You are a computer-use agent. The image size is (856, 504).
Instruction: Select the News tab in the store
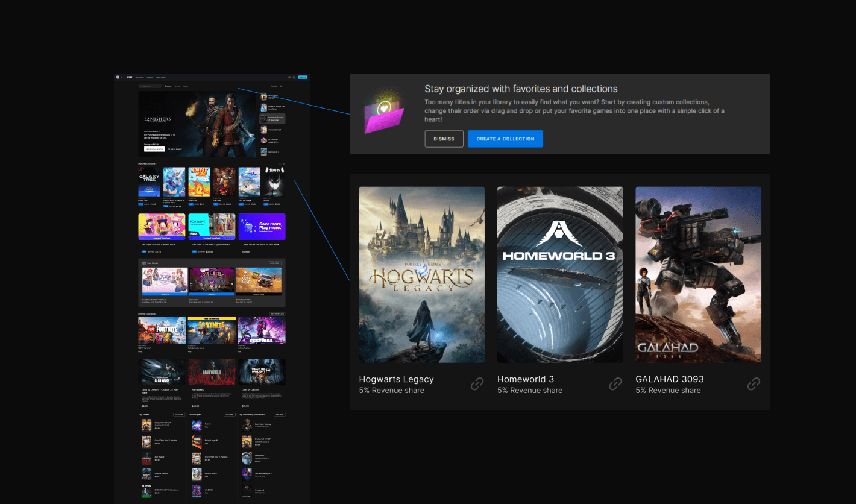point(186,86)
